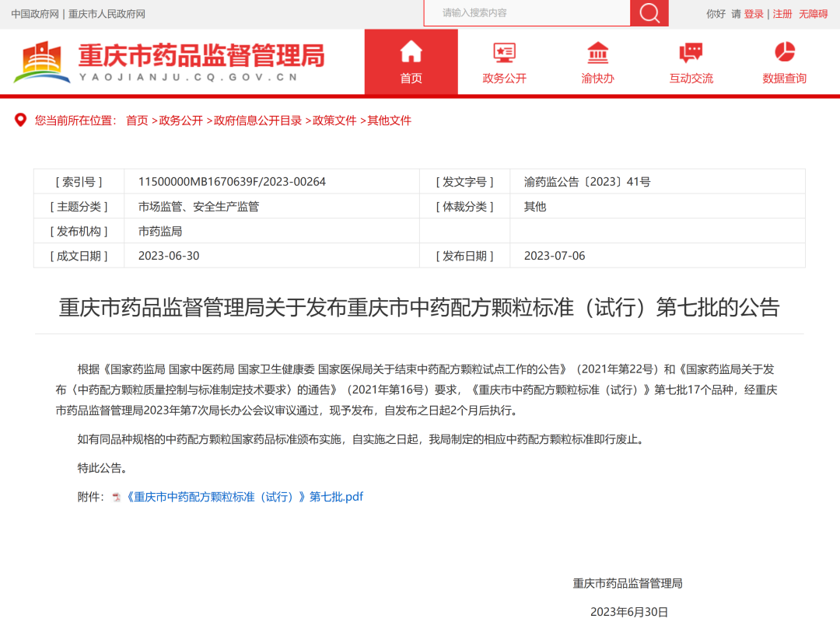840x622 pixels.
Task: Go to 其他文件 in the breadcrumb
Action: [389, 121]
